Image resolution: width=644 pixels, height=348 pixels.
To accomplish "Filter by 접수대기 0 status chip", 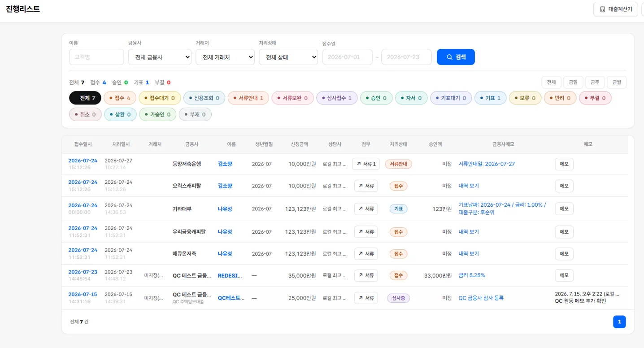I will coord(160,98).
